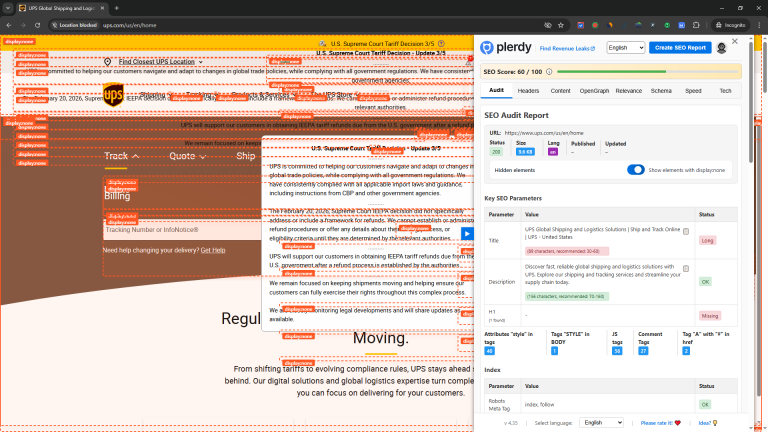Open a new browser tab with plus icon

(117, 8)
